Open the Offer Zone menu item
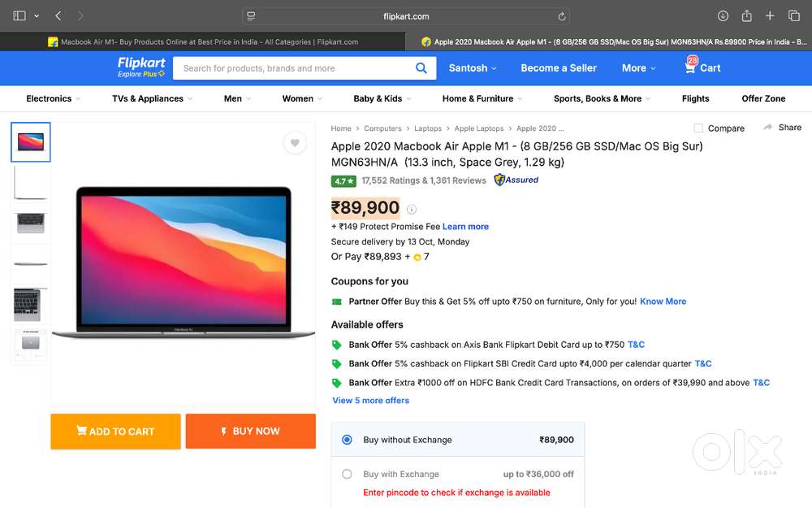Image resolution: width=812 pixels, height=508 pixels. (763, 98)
